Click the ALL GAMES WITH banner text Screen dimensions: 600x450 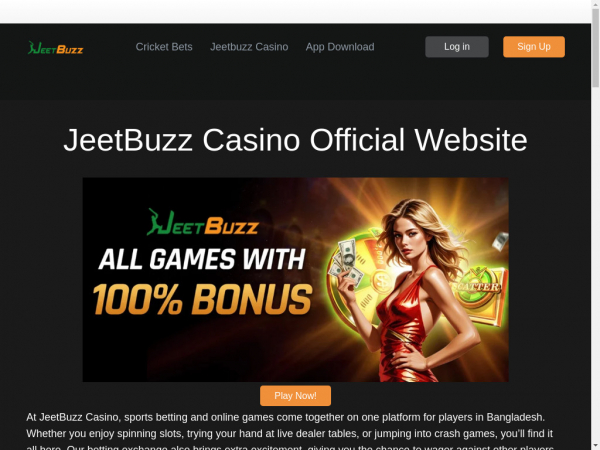click(202, 259)
